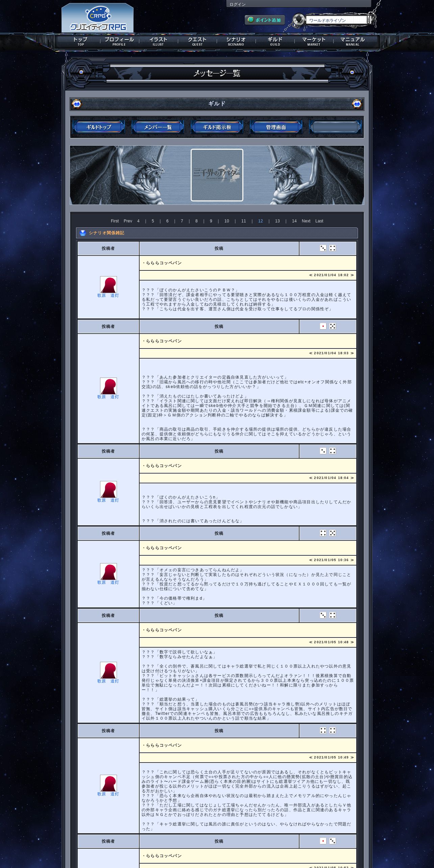Click second dice icon above the 10:48 post
The image size is (434, 868).
tap(333, 615)
